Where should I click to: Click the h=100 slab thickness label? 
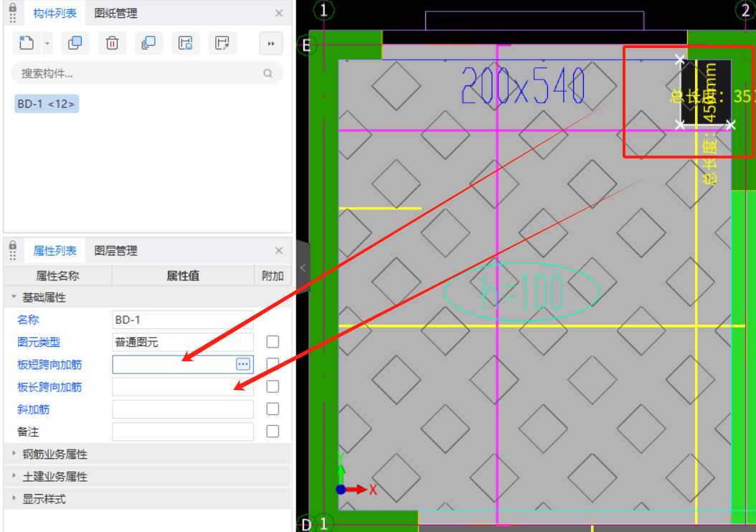[x=522, y=292]
